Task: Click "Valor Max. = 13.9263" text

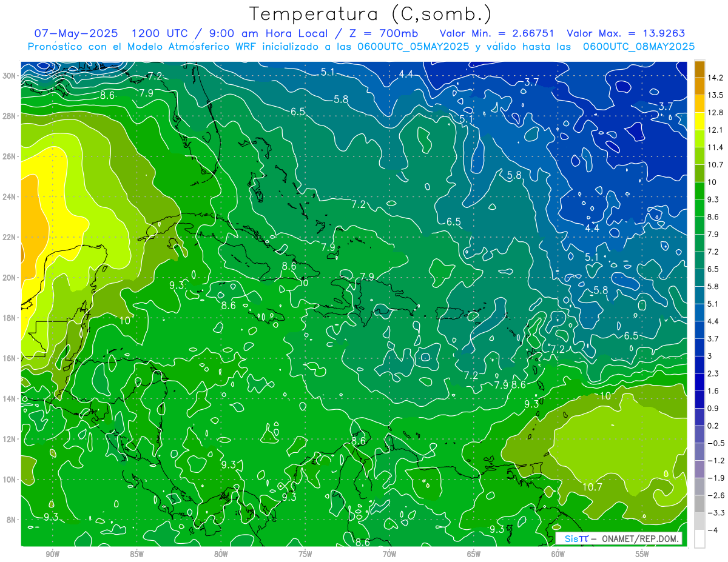Action: [625, 33]
